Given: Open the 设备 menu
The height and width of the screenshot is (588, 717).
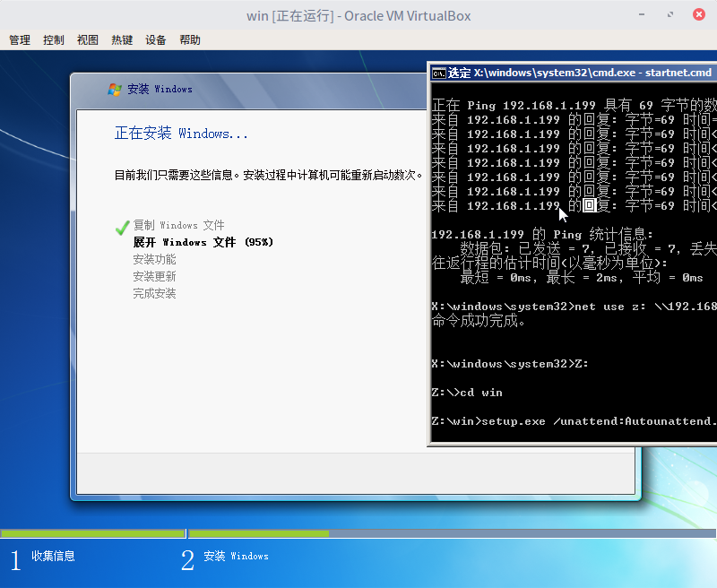Looking at the screenshot, I should click(155, 40).
